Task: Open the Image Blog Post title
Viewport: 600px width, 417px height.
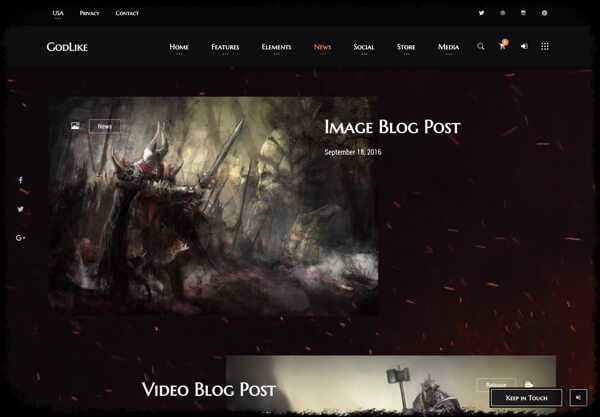Action: pos(392,127)
